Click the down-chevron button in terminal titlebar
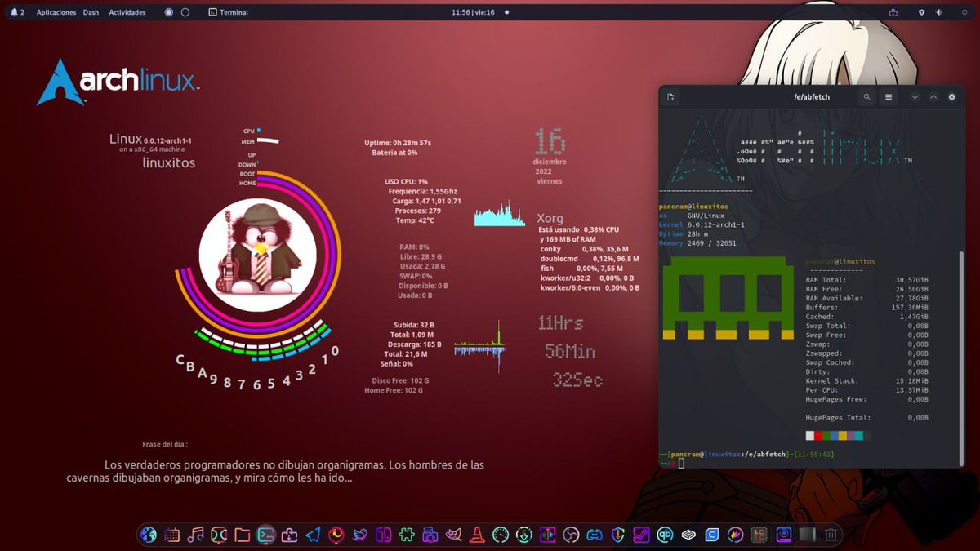 pos(915,97)
